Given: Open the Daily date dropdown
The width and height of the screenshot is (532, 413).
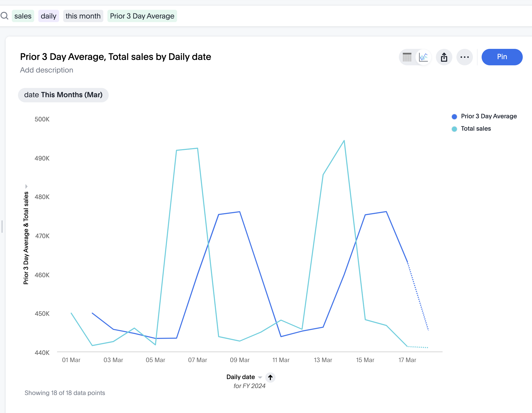Looking at the screenshot, I should click(x=260, y=377).
